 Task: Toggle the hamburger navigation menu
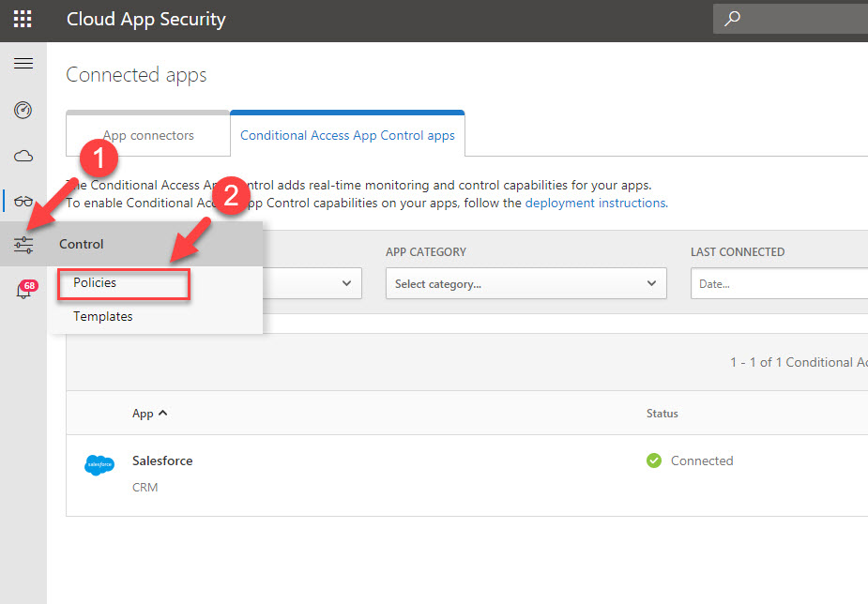23,63
